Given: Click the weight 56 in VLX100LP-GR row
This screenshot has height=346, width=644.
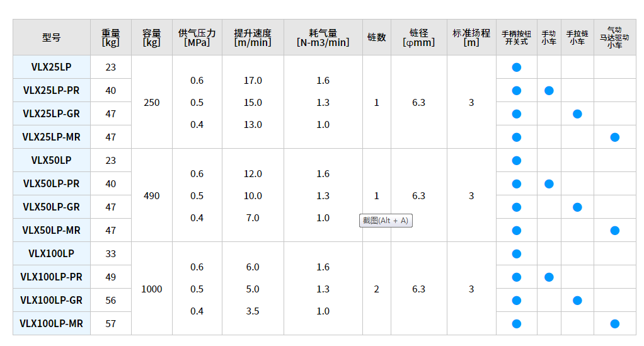Looking at the screenshot, I should pyautogui.click(x=111, y=301).
